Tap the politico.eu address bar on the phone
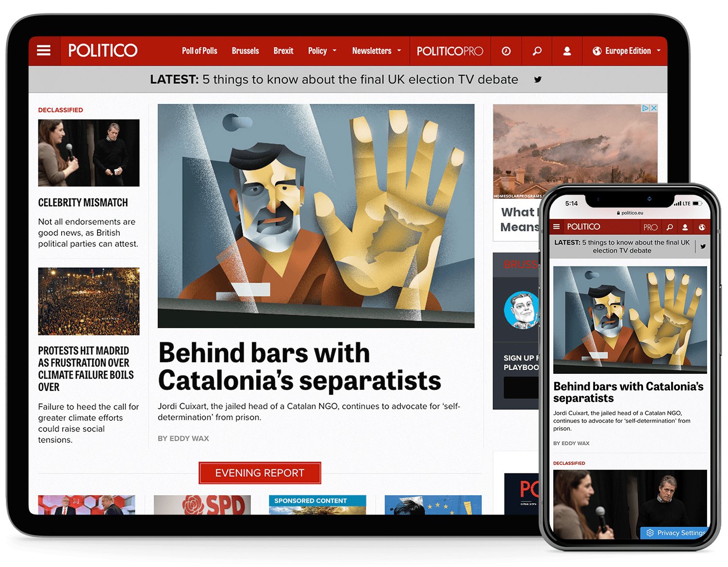 pyautogui.click(x=630, y=213)
